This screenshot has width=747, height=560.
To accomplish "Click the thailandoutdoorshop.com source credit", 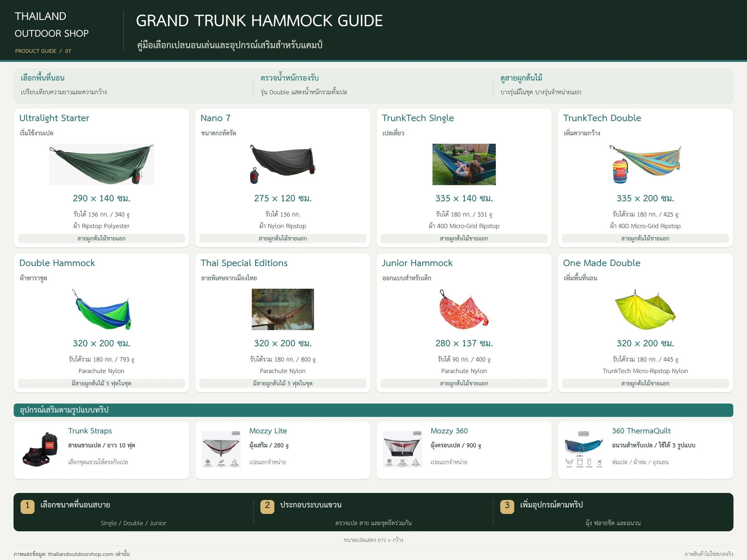I will (72, 554).
